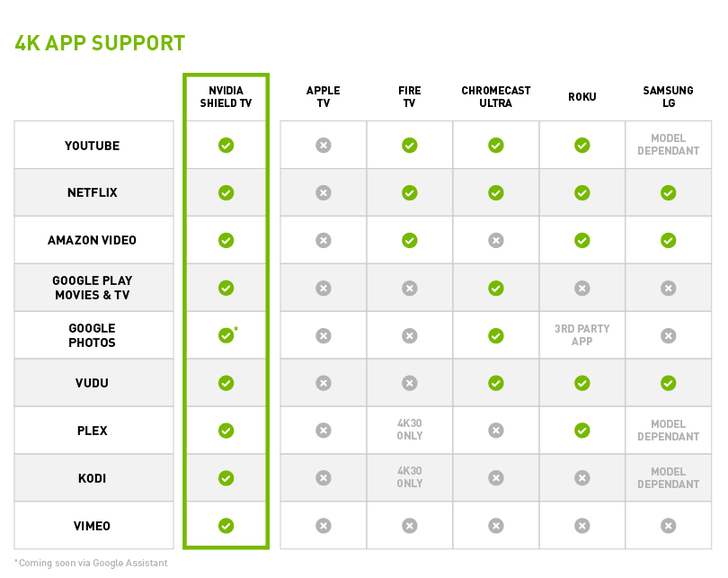
Task: Select the Chromecast Ultra column header
Action: pyautogui.click(x=495, y=97)
